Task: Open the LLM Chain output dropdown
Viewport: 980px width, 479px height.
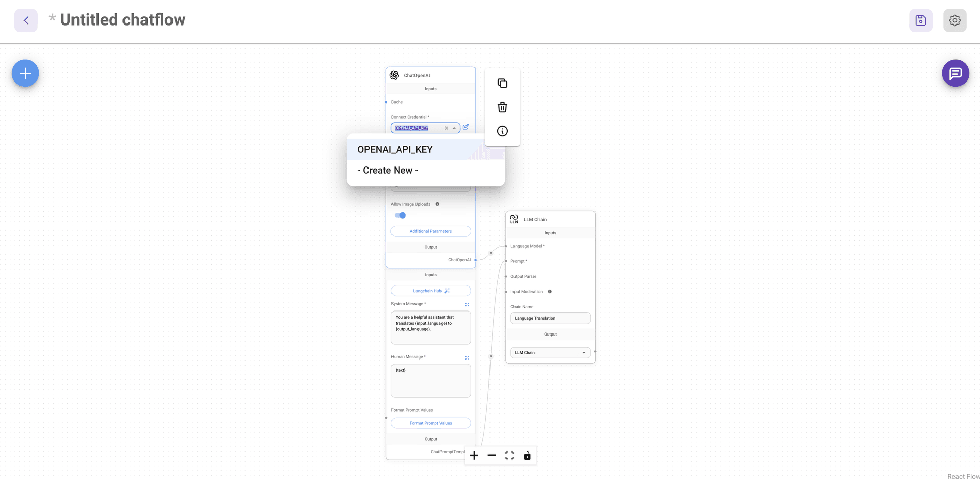Action: (x=584, y=352)
